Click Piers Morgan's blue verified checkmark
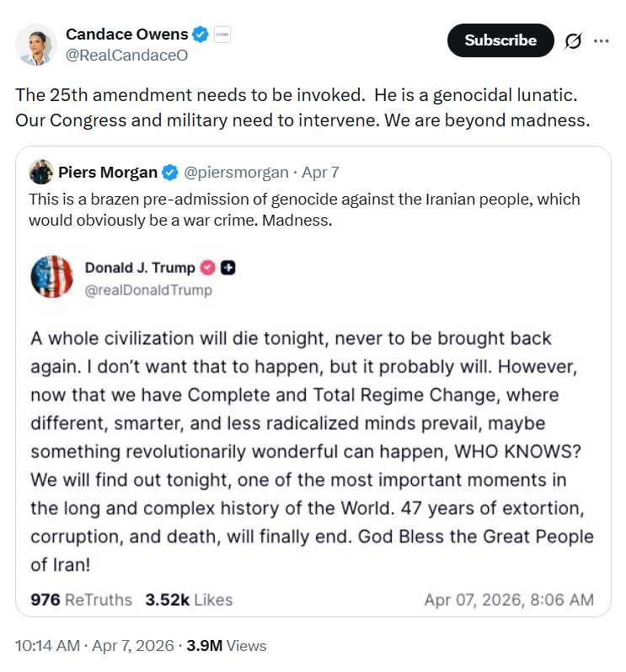626x672 pixels. point(169,173)
